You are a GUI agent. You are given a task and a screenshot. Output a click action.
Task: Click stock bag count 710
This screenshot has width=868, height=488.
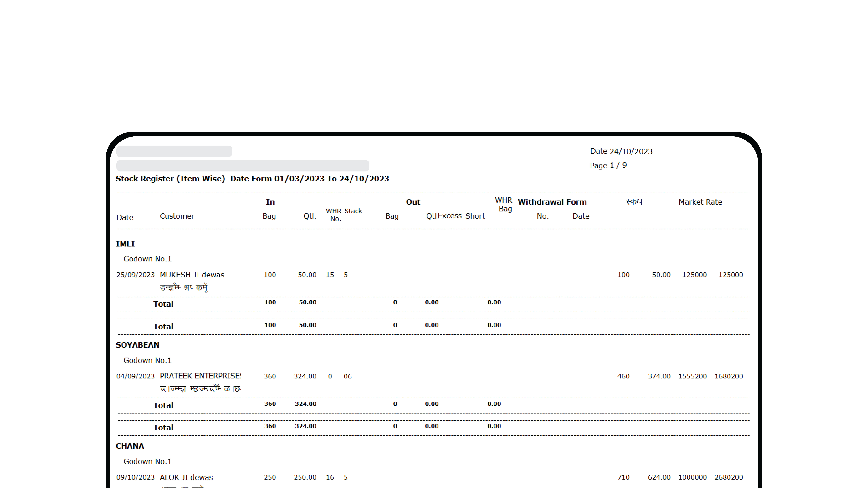pyautogui.click(x=623, y=477)
